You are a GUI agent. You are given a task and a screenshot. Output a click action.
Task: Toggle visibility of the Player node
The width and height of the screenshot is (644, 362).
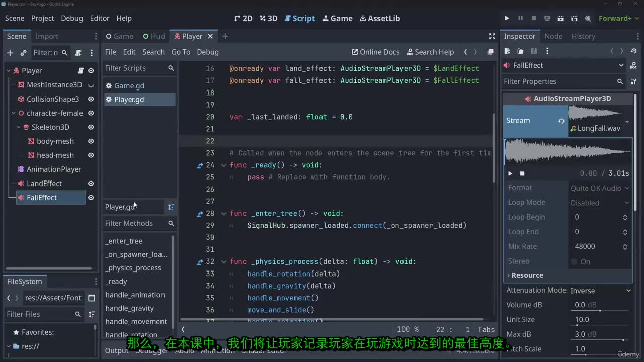(91, 71)
